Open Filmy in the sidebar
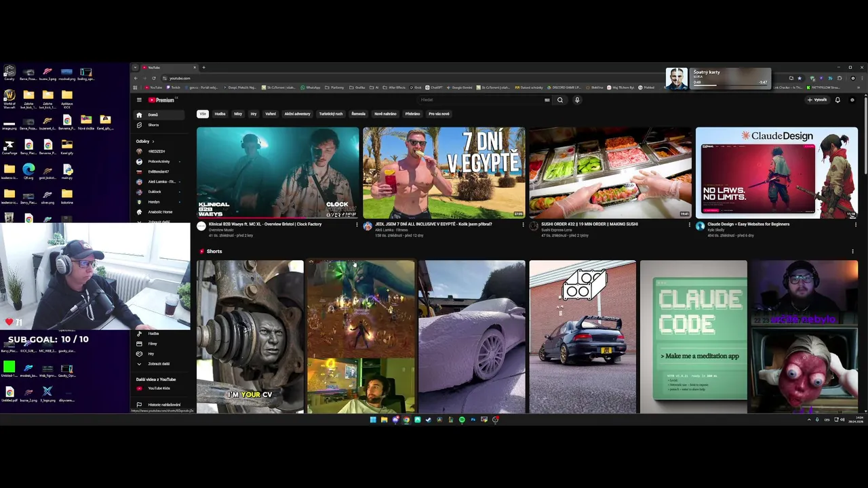This screenshot has height=488, width=868. tap(159, 344)
